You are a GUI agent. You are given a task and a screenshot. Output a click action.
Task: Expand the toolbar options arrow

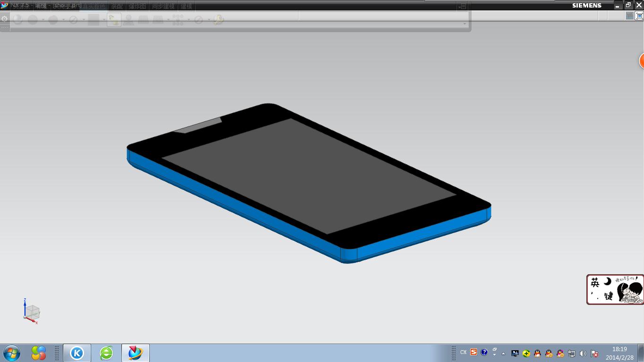click(x=465, y=24)
